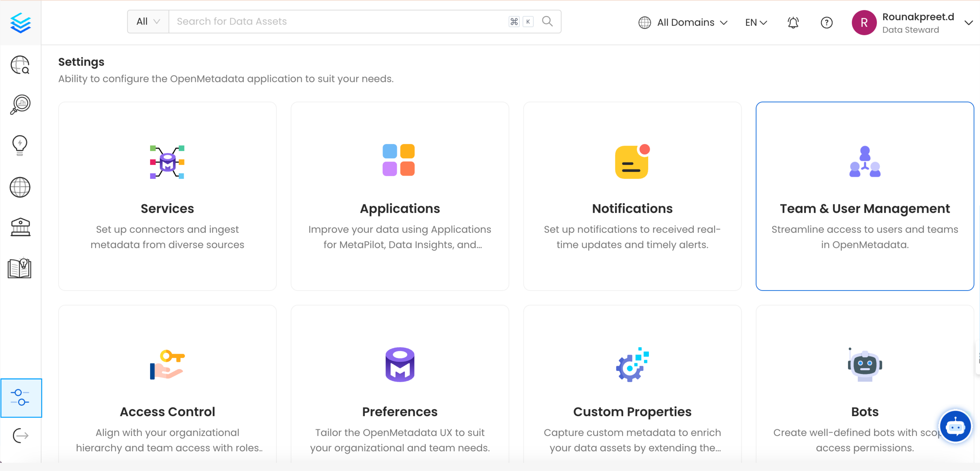
Task: Open the EN language dropdown
Action: [756, 23]
